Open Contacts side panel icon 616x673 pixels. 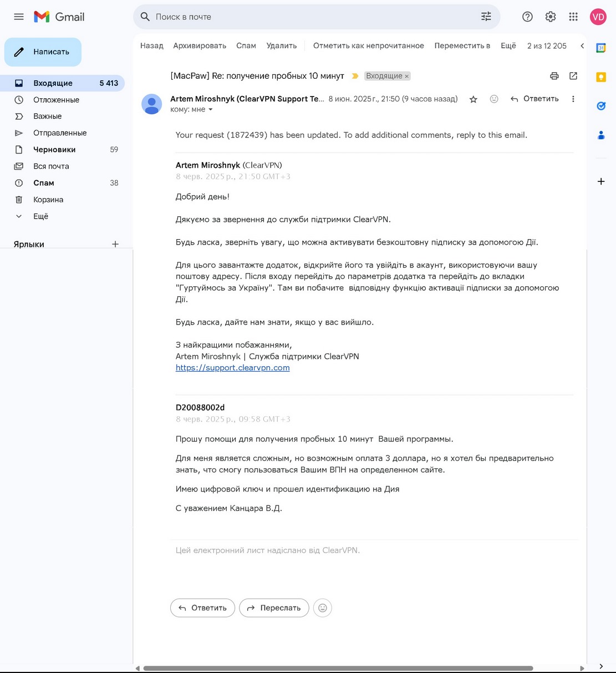[601, 135]
